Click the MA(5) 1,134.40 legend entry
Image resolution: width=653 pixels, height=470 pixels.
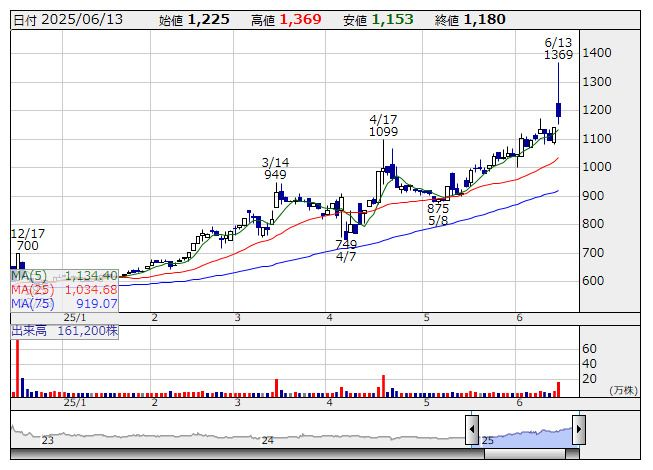pos(65,276)
